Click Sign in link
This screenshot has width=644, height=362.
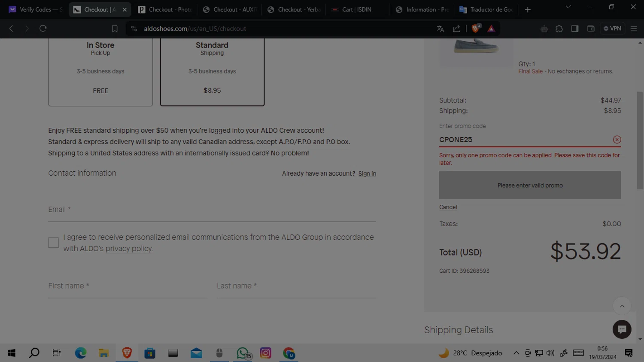tap(367, 173)
